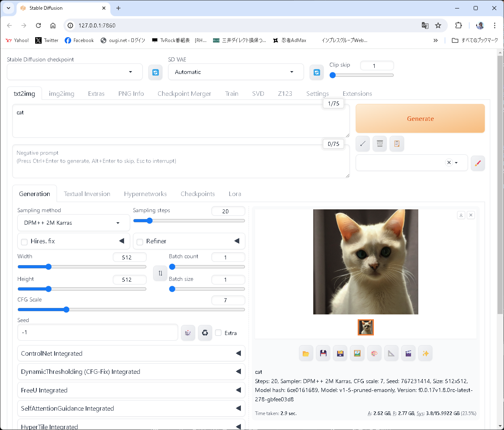
Task: Click the Generate button
Action: (x=420, y=118)
